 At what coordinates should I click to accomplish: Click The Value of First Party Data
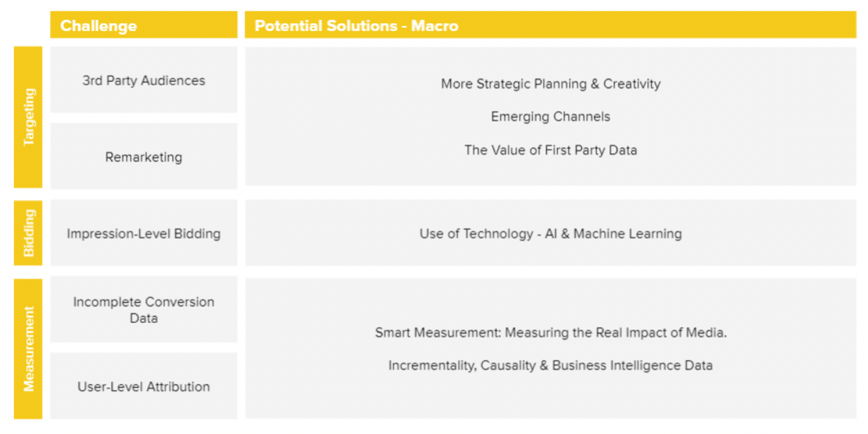[550, 150]
